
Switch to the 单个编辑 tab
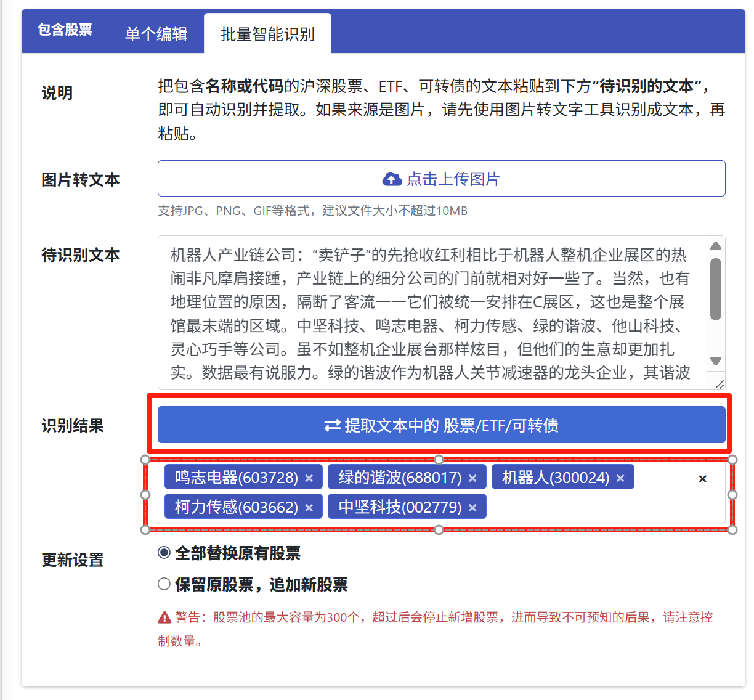click(156, 34)
